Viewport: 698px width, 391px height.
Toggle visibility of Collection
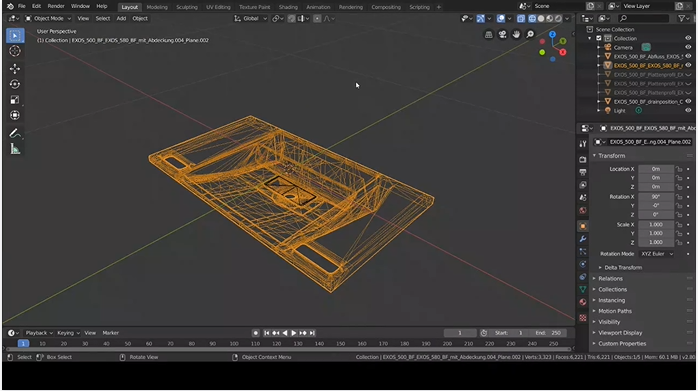point(688,38)
